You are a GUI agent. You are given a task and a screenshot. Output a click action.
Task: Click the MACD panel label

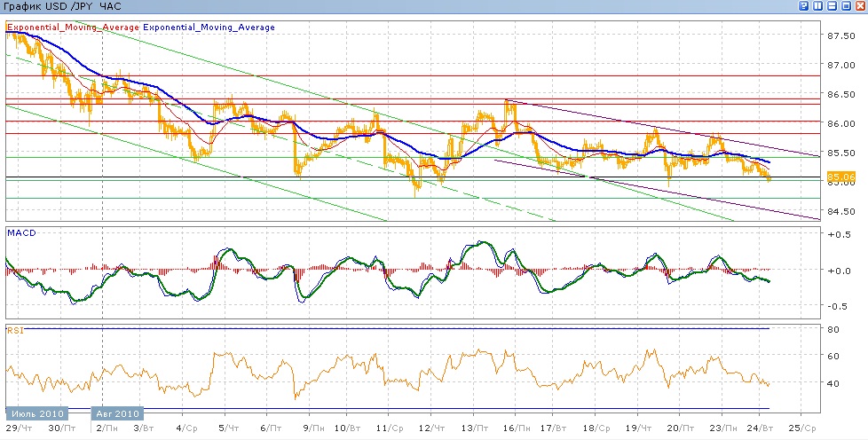21,233
